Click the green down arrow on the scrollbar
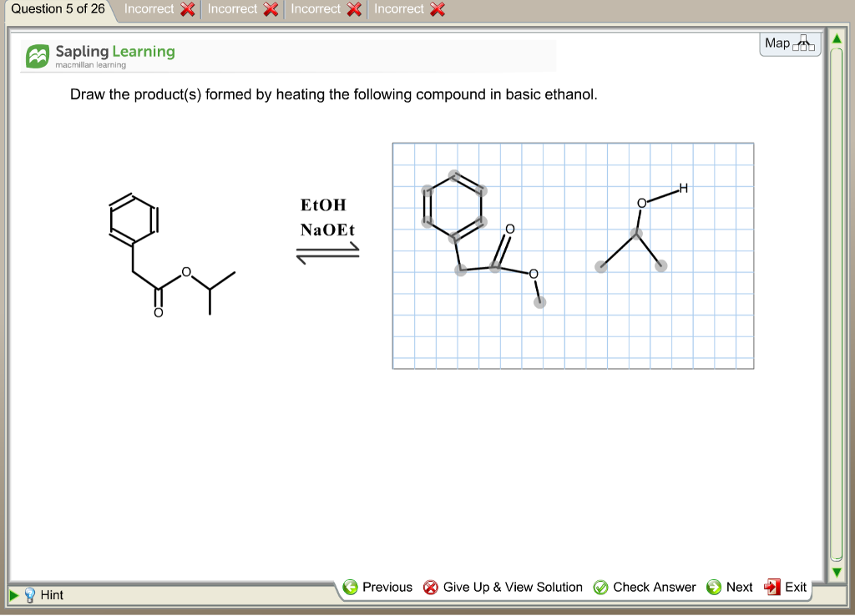 pos(836,573)
